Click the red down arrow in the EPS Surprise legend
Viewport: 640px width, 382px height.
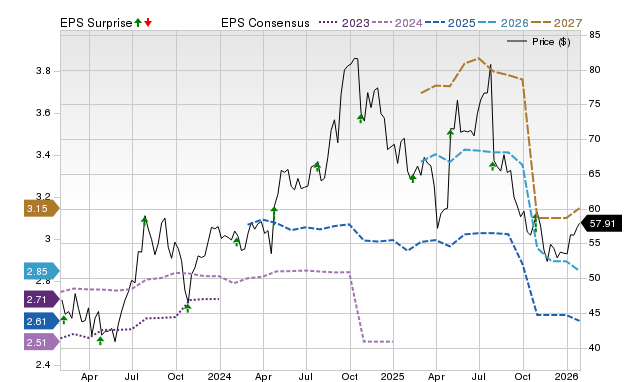point(148,23)
